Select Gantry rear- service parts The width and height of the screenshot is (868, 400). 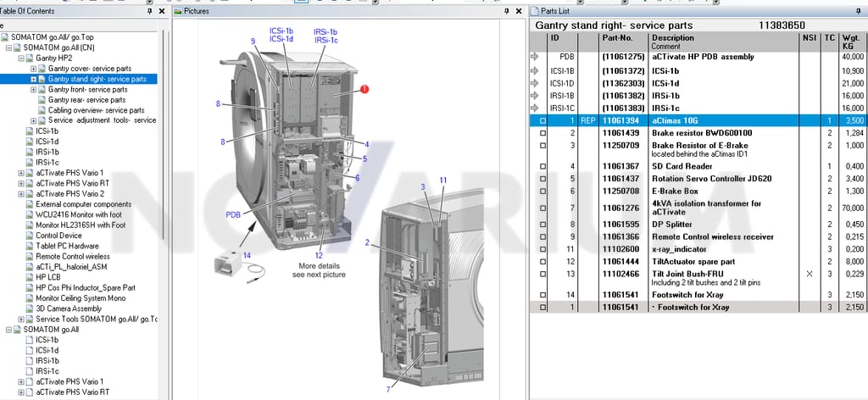(87, 100)
